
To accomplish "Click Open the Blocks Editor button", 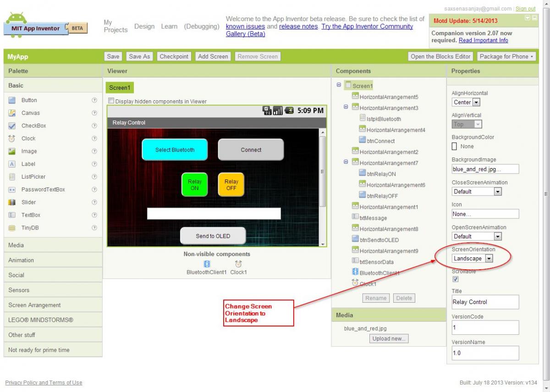I will click(440, 56).
